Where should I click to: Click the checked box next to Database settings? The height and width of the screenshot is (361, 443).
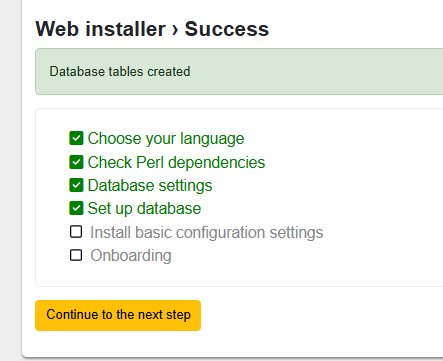coord(76,185)
